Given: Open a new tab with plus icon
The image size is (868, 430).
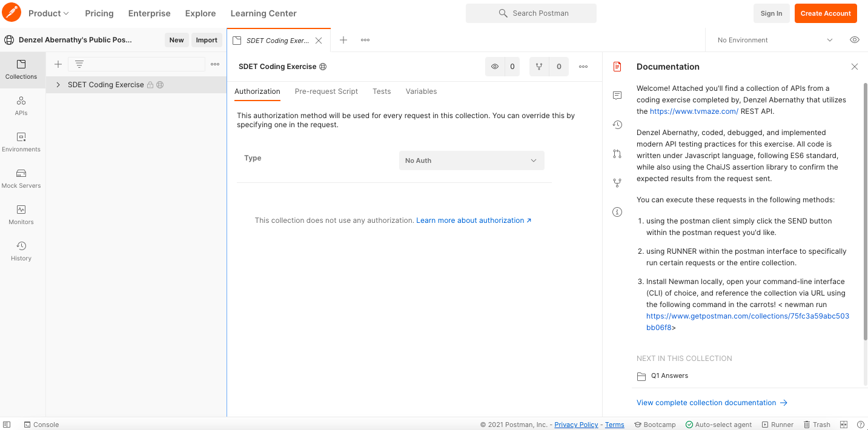Looking at the screenshot, I should click(x=343, y=40).
